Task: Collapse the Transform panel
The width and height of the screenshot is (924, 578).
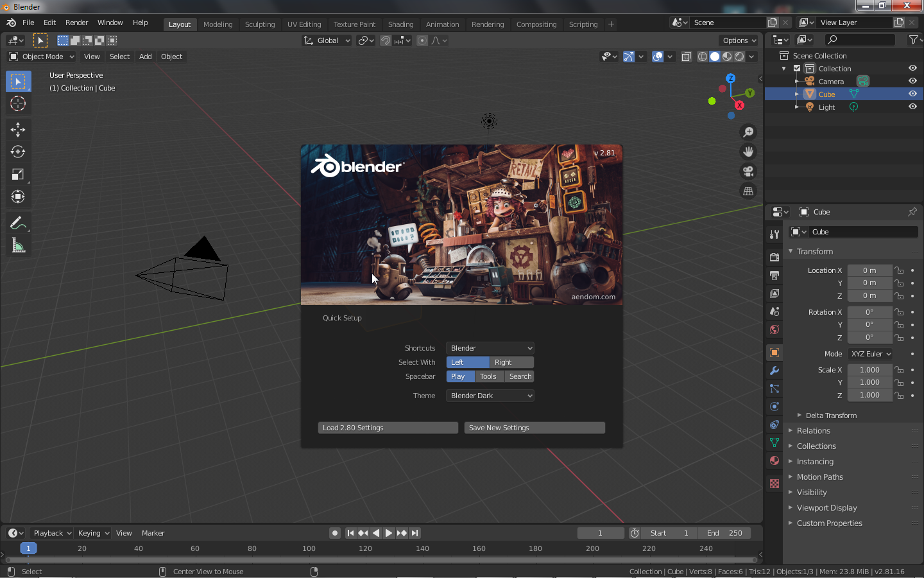Action: click(x=815, y=252)
